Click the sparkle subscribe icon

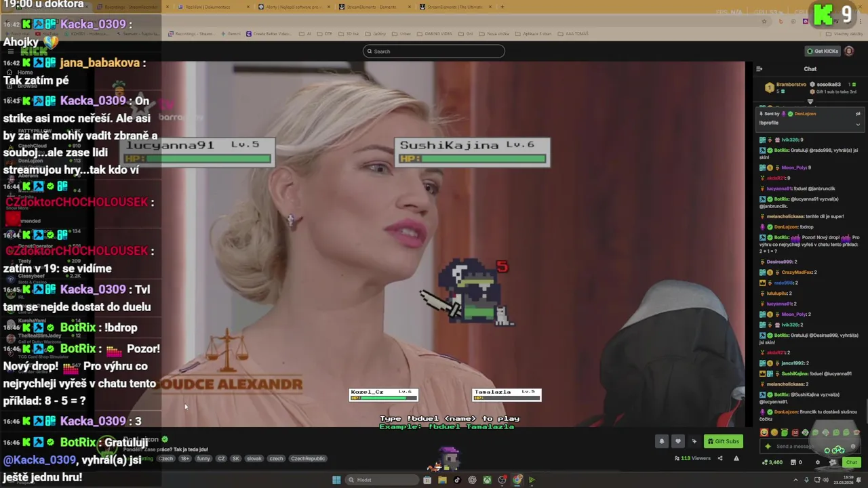[694, 441]
